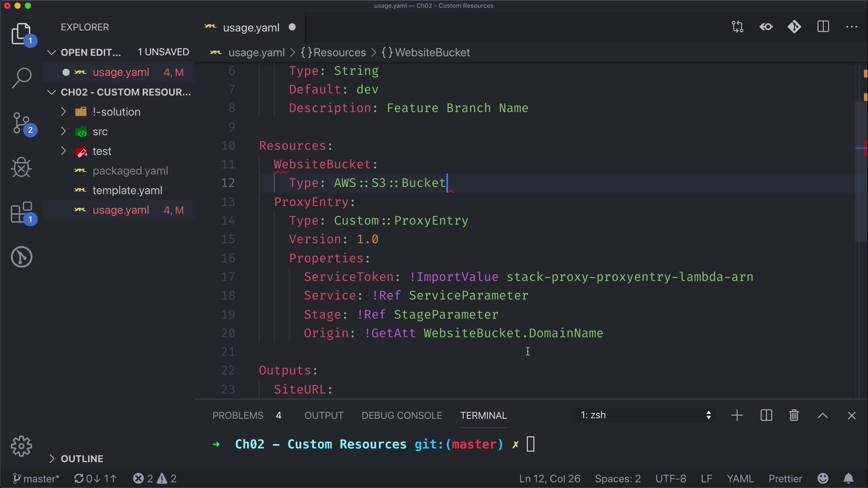Image resolution: width=868 pixels, height=488 pixels.
Task: Open the Debug view icon
Action: click(x=21, y=168)
